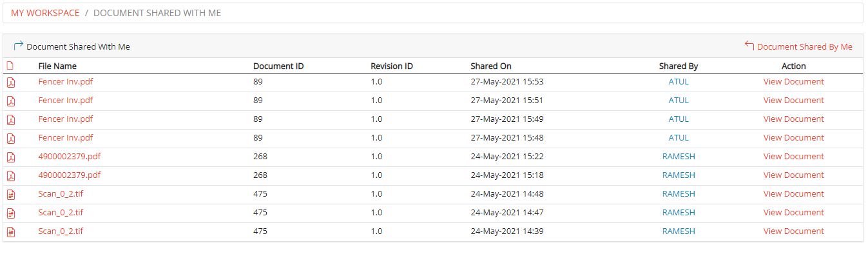868x254 pixels.
Task: Click file icon of Scan_0_2.tif shared 14:39
Action: [x=10, y=232]
